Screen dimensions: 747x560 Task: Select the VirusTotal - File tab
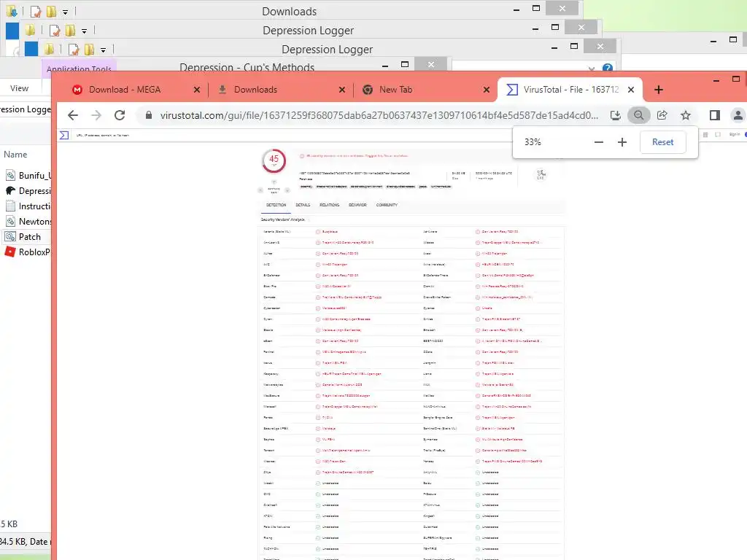click(x=570, y=90)
